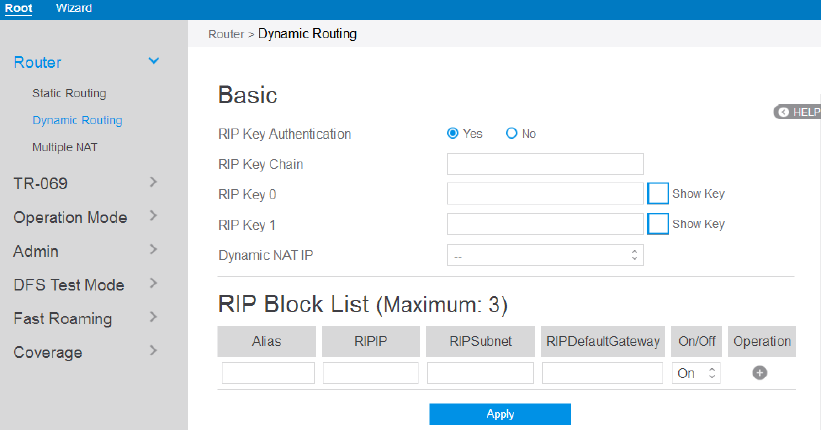Click the RIP Key Chain input field
821x430 pixels.
[545, 164]
